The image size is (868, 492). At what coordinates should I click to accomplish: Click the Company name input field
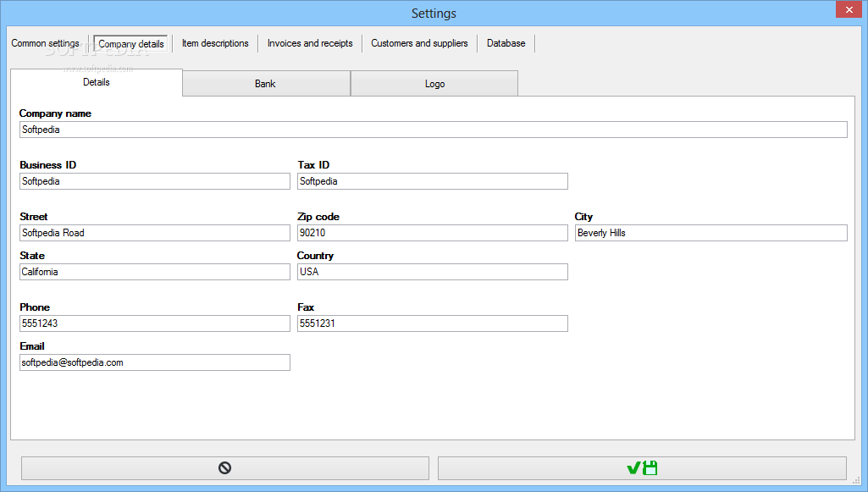click(434, 130)
